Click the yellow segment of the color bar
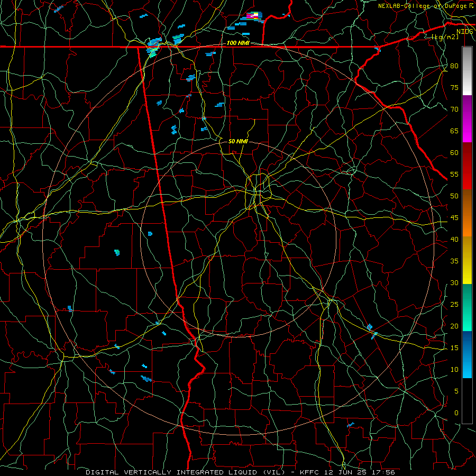Image resolution: width=476 pixels, height=476 pixels. 467,260
